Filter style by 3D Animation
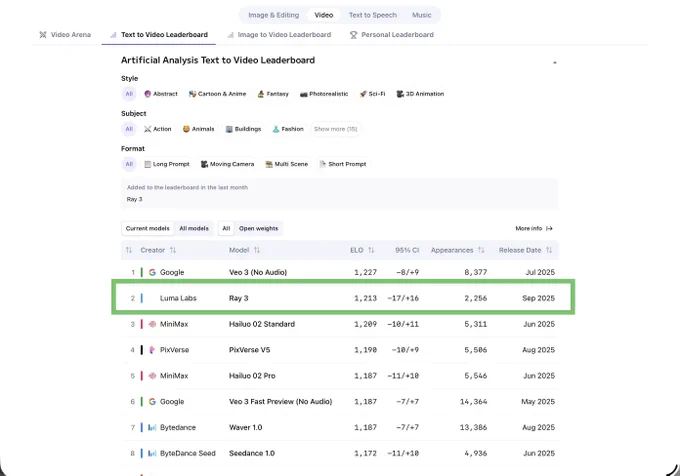Image resolution: width=680 pixels, height=476 pixels. 420,94
